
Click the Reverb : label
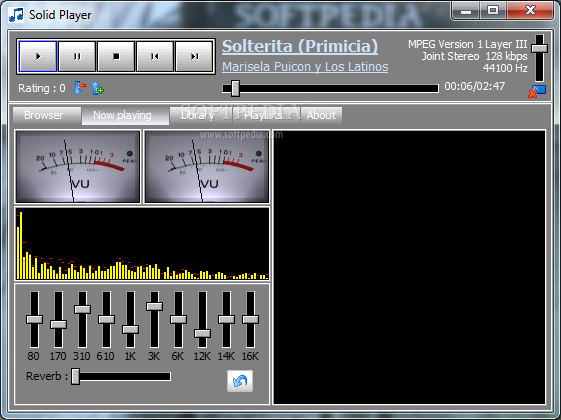click(x=47, y=376)
